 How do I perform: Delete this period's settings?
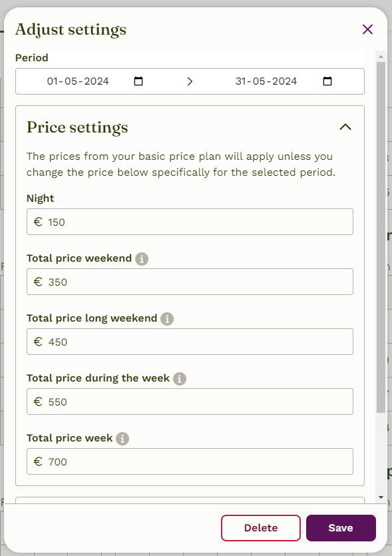(x=261, y=528)
